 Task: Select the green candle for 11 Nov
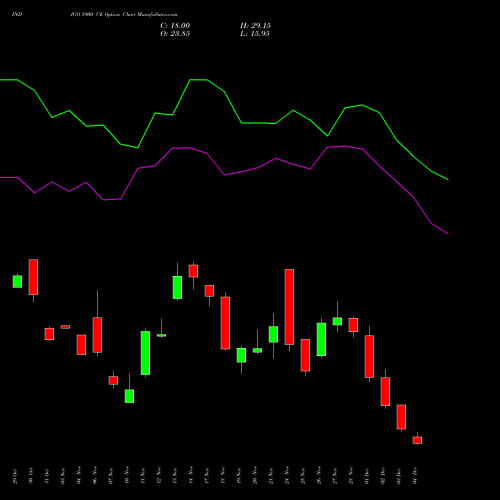pyautogui.click(x=145, y=353)
